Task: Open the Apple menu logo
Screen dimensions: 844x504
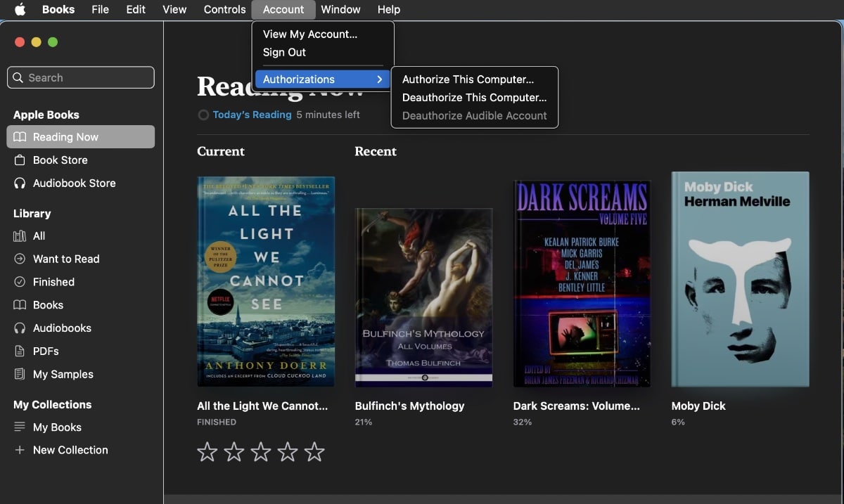Action: pyautogui.click(x=20, y=9)
